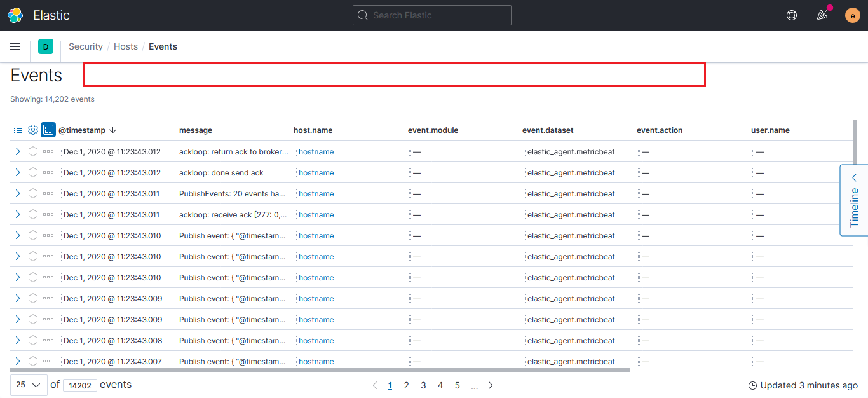View the newsfeed via party popper icon
This screenshot has height=398, width=868.
822,15
